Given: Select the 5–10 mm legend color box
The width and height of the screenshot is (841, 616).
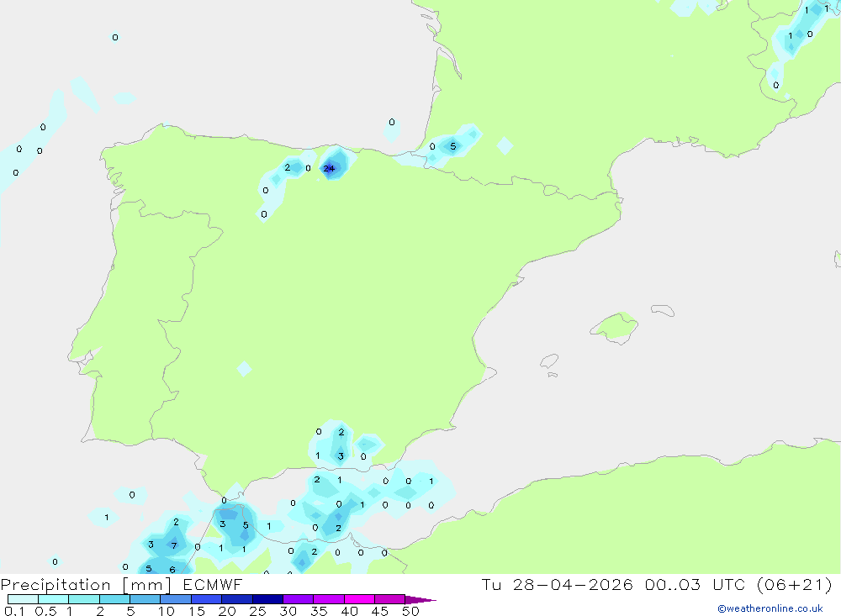Looking at the screenshot, I should point(145,599).
